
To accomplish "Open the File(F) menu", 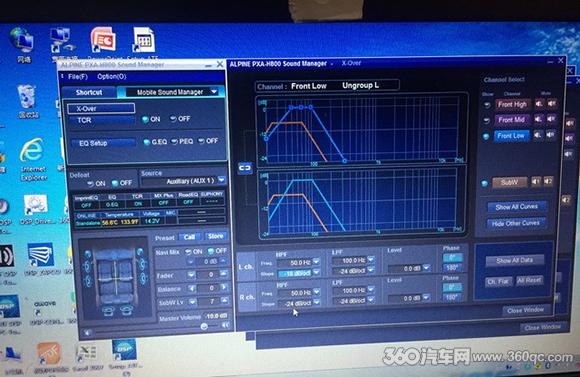I will point(78,77).
